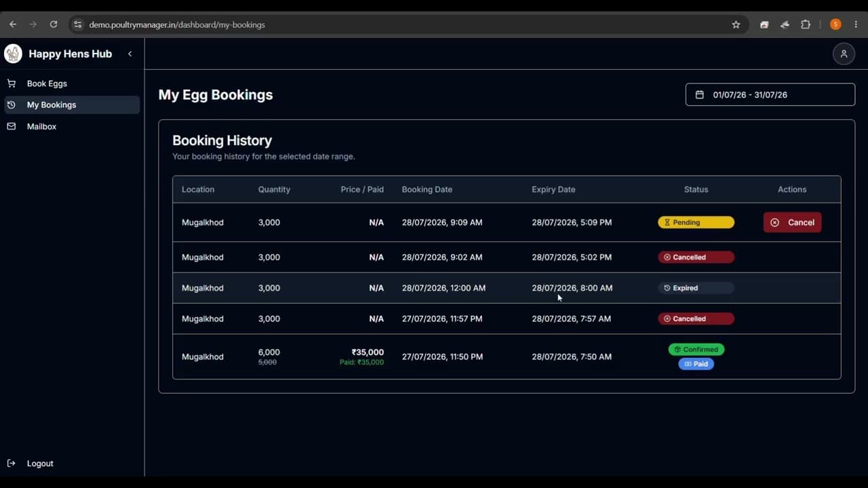
Task: Open the date range picker 01/07/26 - 31/07/26
Action: tap(770, 95)
